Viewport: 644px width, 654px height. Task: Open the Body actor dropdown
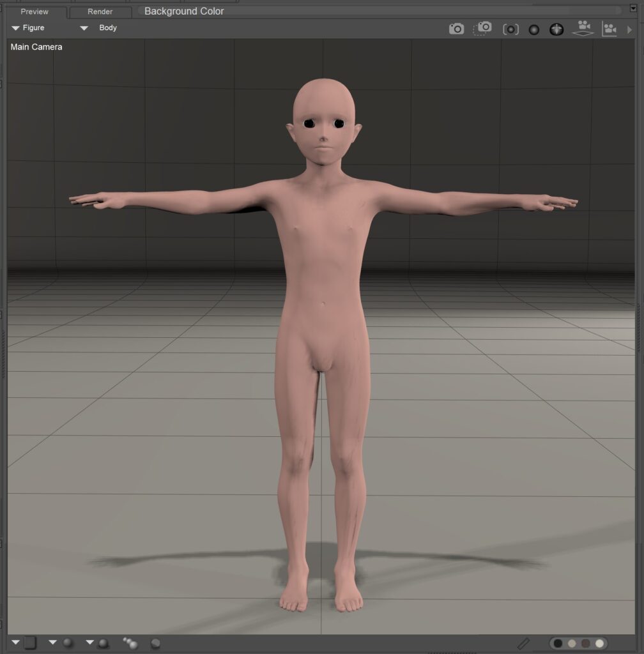coord(98,28)
